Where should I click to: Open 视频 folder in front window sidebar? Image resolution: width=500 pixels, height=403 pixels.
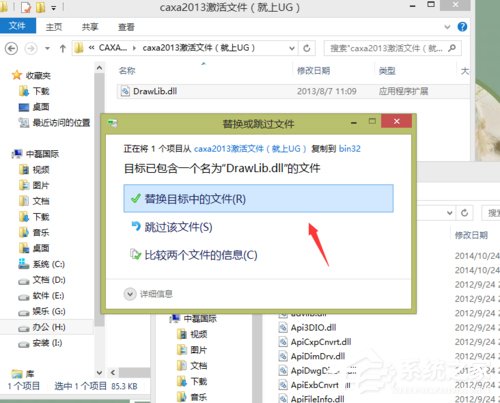click(x=34, y=170)
